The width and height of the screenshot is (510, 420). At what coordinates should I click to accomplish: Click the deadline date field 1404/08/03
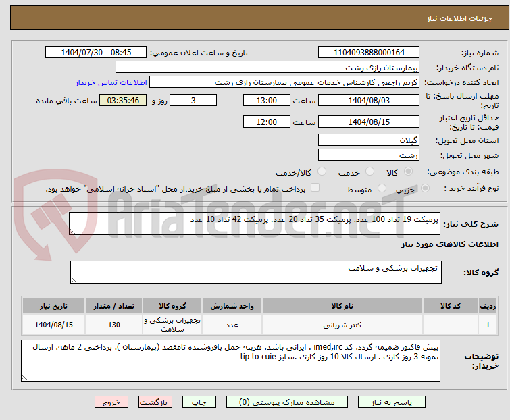[x=369, y=100]
